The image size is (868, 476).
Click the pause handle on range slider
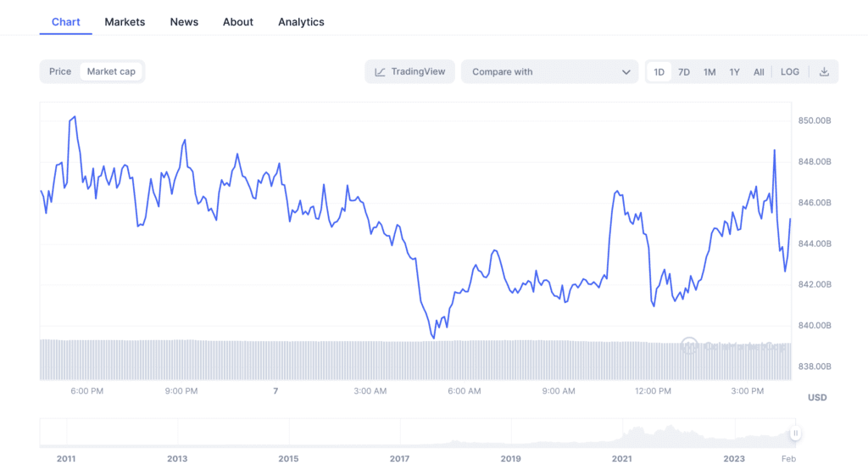[795, 434]
